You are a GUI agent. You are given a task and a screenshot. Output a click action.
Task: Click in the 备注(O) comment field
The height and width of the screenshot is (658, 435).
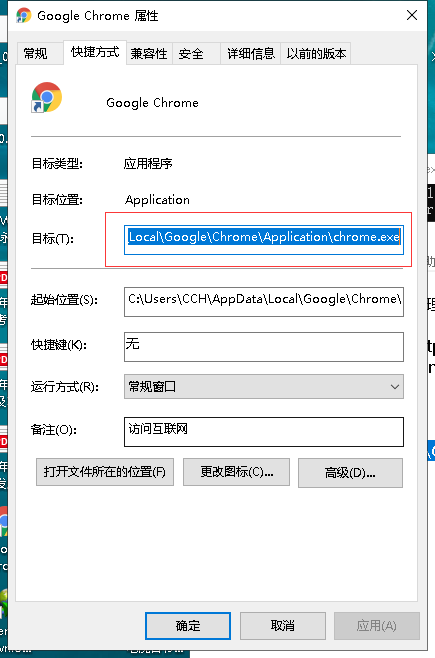(264, 432)
